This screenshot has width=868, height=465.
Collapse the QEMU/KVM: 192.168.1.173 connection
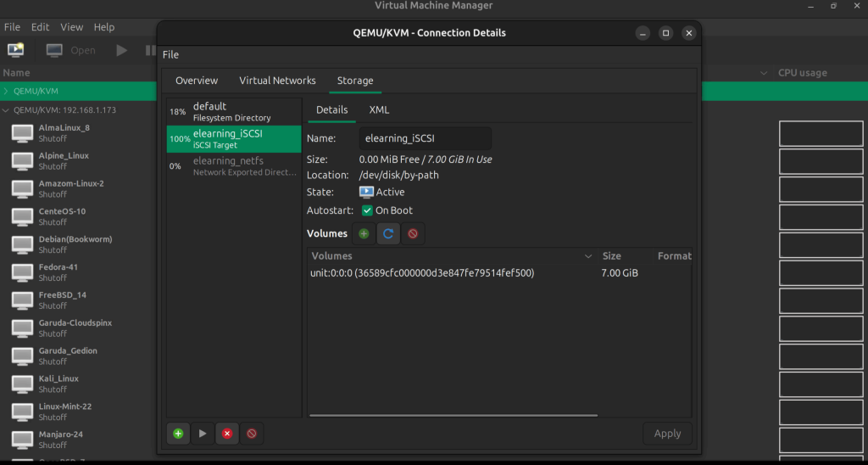[6, 110]
